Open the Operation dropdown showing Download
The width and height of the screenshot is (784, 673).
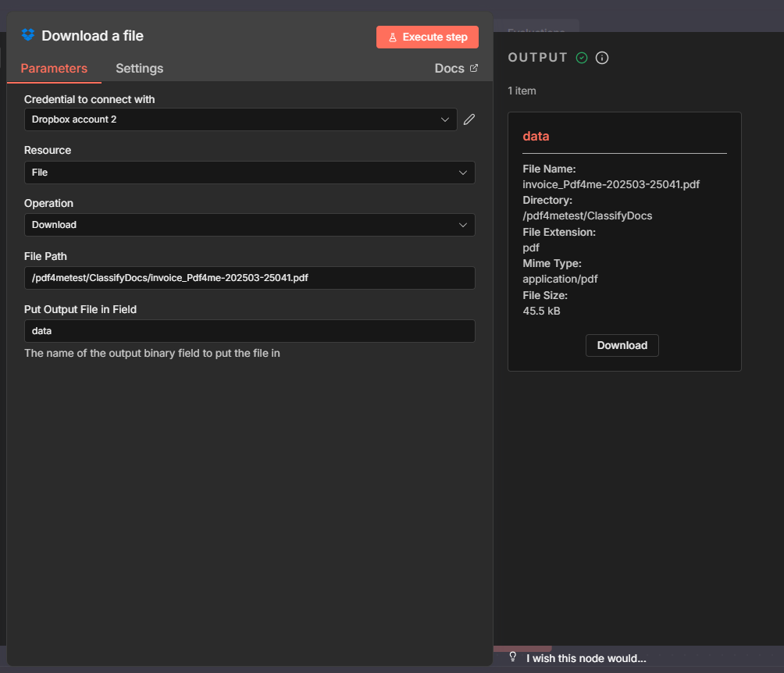click(x=249, y=225)
